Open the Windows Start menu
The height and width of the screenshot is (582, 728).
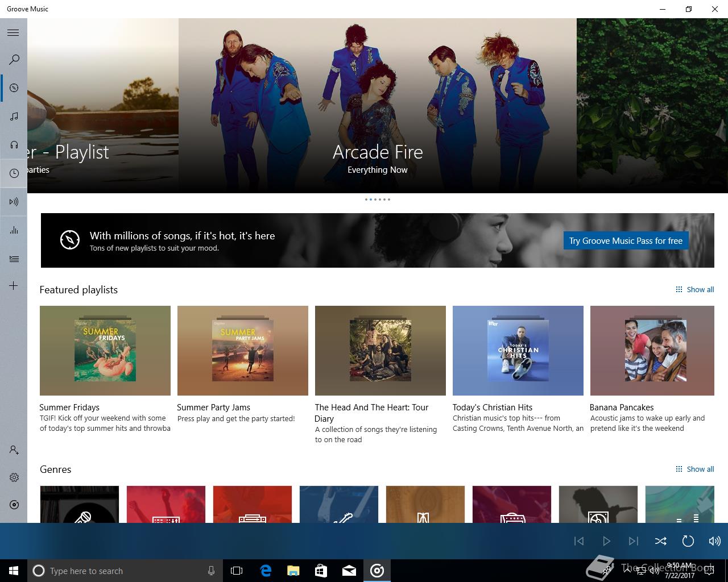point(14,571)
